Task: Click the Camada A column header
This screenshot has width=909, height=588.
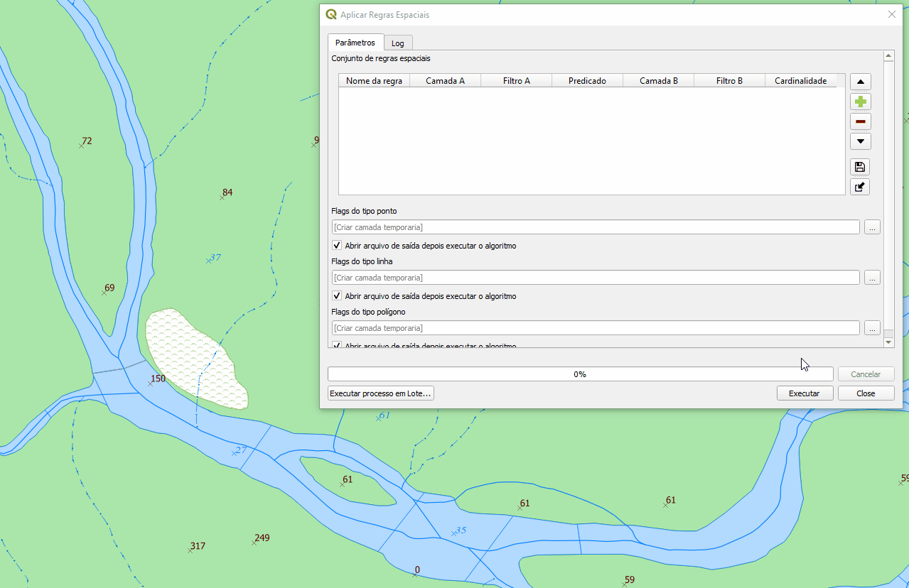Action: click(x=445, y=81)
